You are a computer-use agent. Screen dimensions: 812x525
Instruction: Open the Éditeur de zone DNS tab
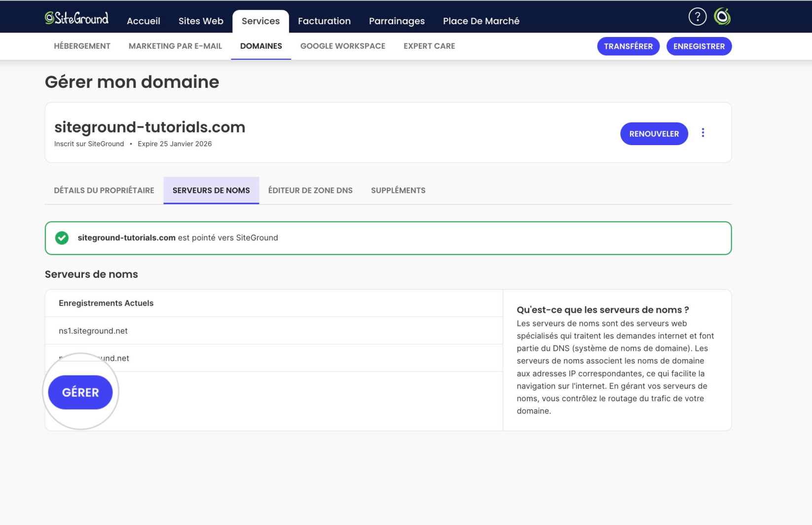tap(310, 190)
